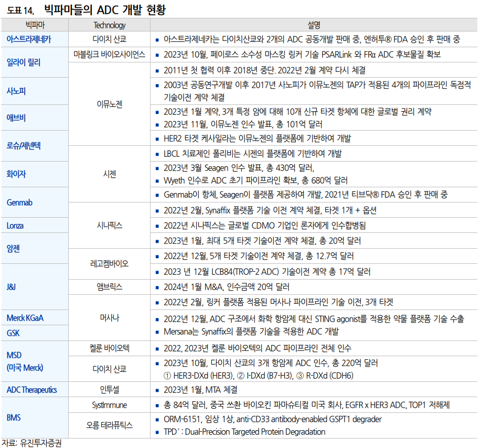Image resolution: width=481 pixels, height=448 pixels.
Task: Click the '머사나' technology cell
Action: point(110,318)
